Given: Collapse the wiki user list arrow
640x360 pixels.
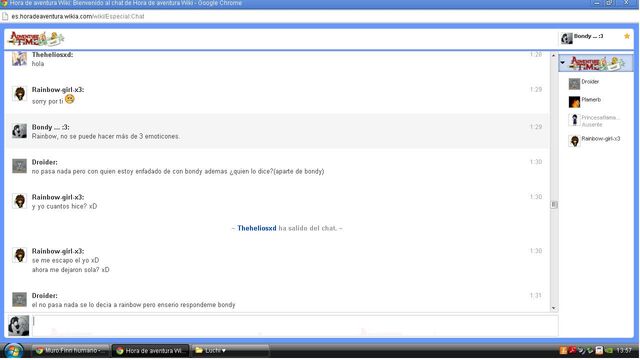Looking at the screenshot, I should pyautogui.click(x=563, y=63).
